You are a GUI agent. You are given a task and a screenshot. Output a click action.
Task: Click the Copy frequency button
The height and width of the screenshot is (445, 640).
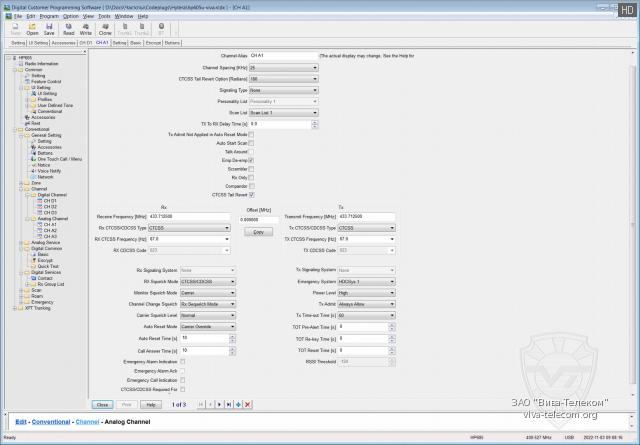tap(258, 231)
